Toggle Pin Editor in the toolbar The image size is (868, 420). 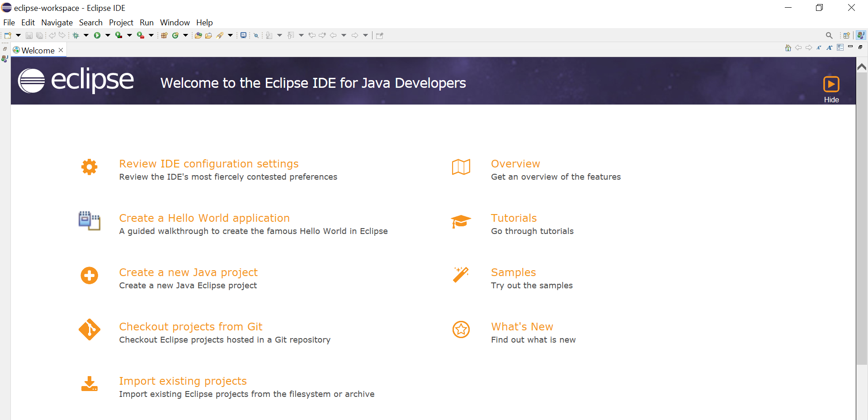click(380, 35)
